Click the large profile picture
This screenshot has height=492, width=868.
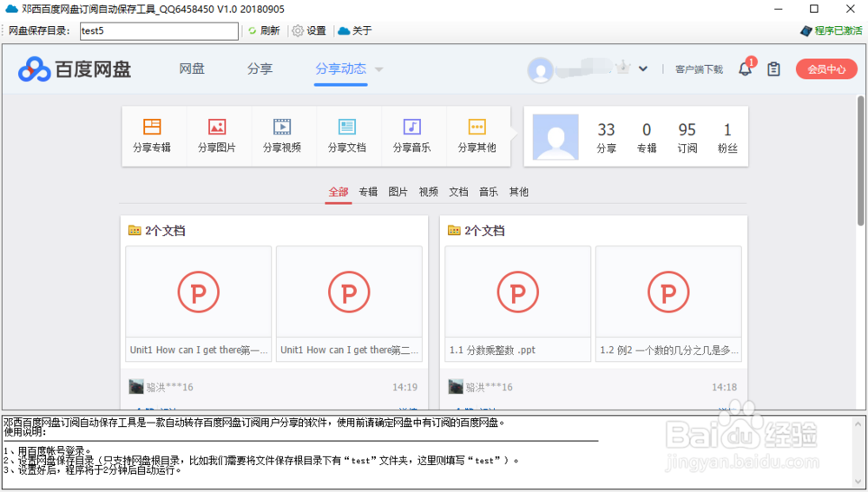point(556,137)
